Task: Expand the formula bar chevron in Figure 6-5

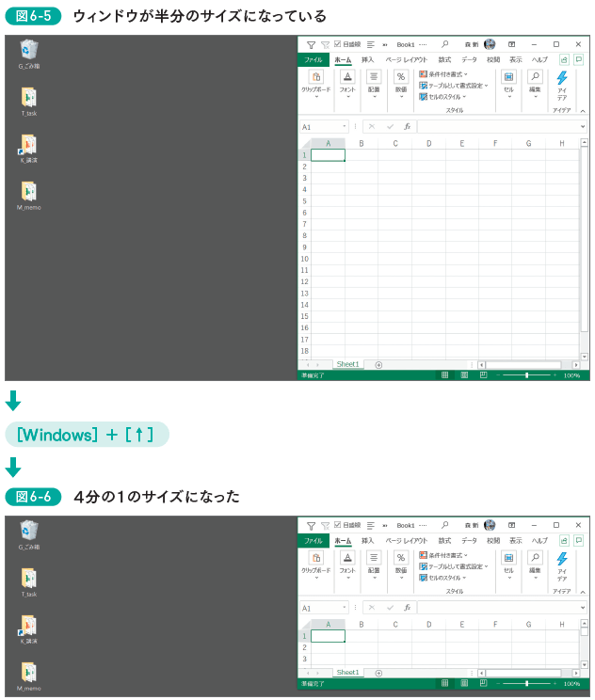Action: [x=583, y=127]
